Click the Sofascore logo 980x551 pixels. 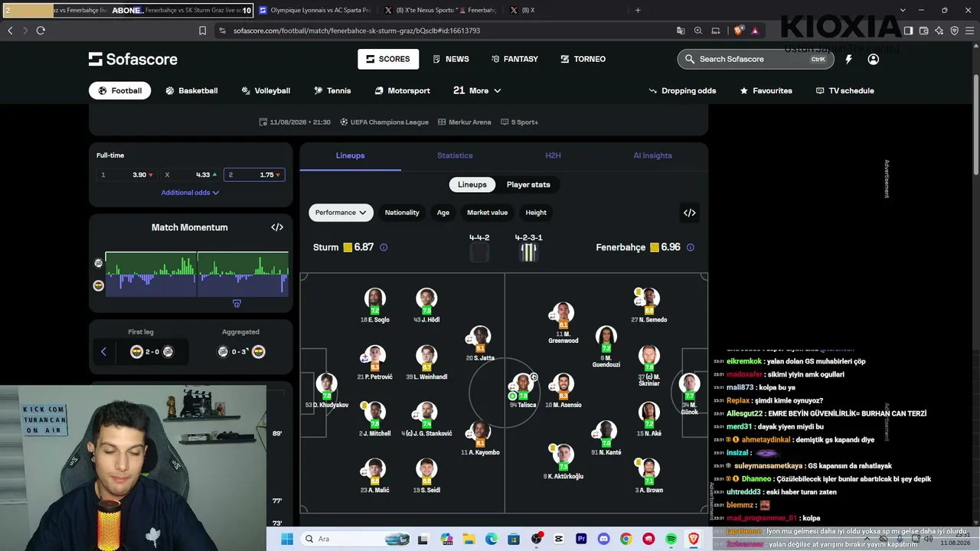tap(133, 59)
